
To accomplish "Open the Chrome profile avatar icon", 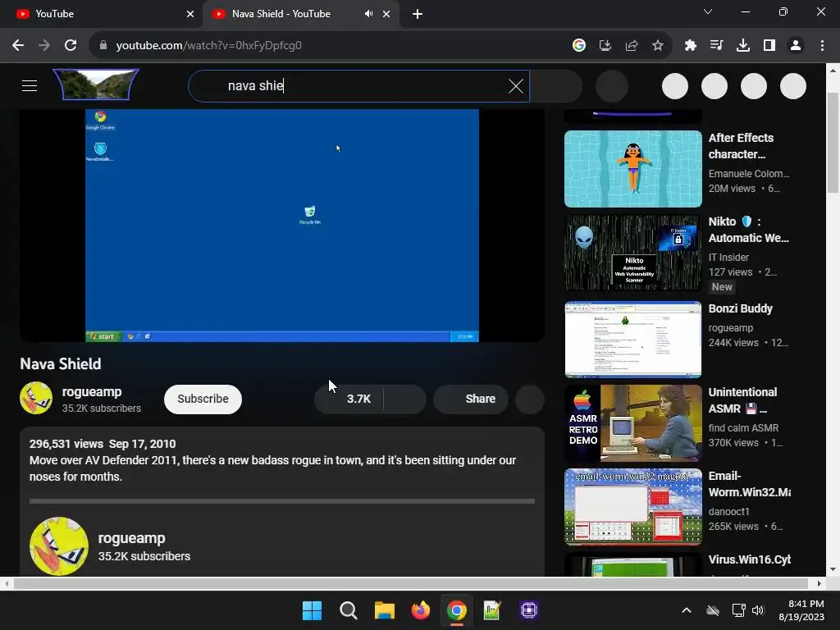I will [796, 46].
